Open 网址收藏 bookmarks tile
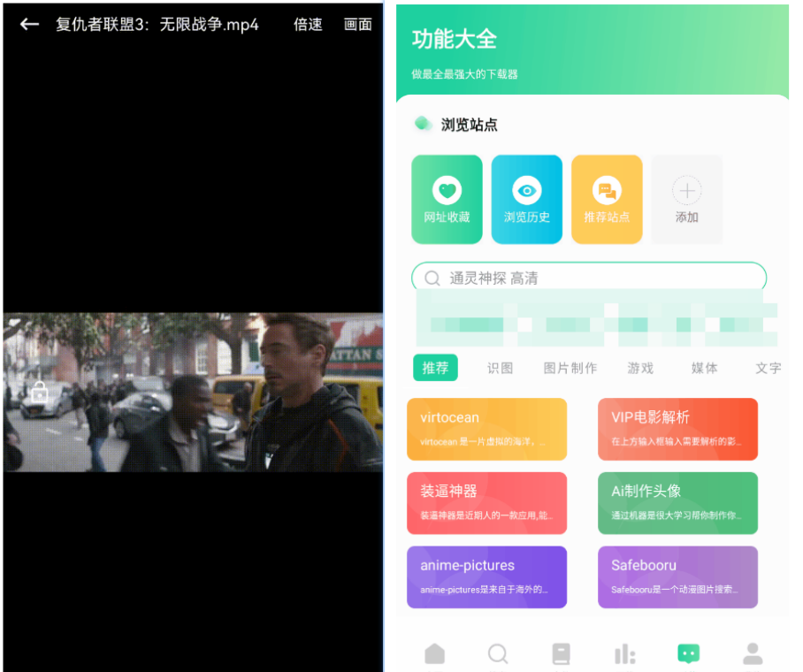The height and width of the screenshot is (672, 803). point(447,199)
